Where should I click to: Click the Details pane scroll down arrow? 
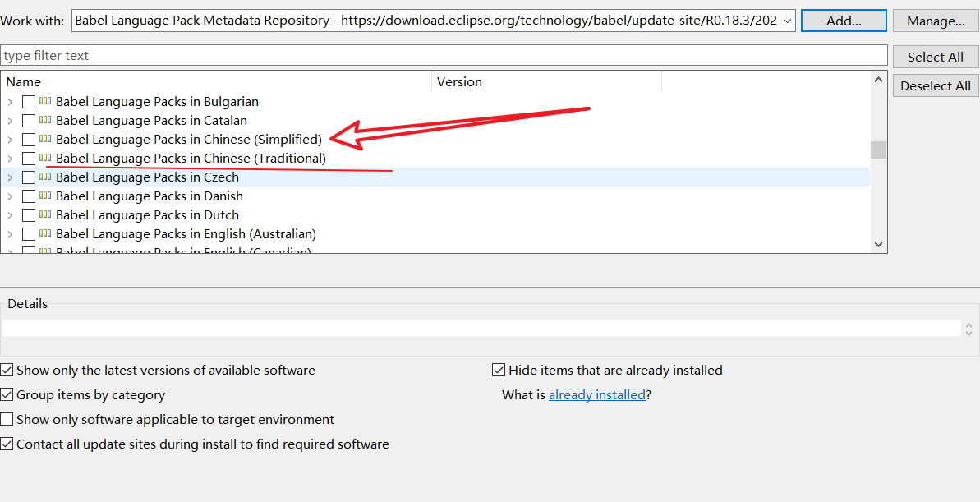click(968, 334)
